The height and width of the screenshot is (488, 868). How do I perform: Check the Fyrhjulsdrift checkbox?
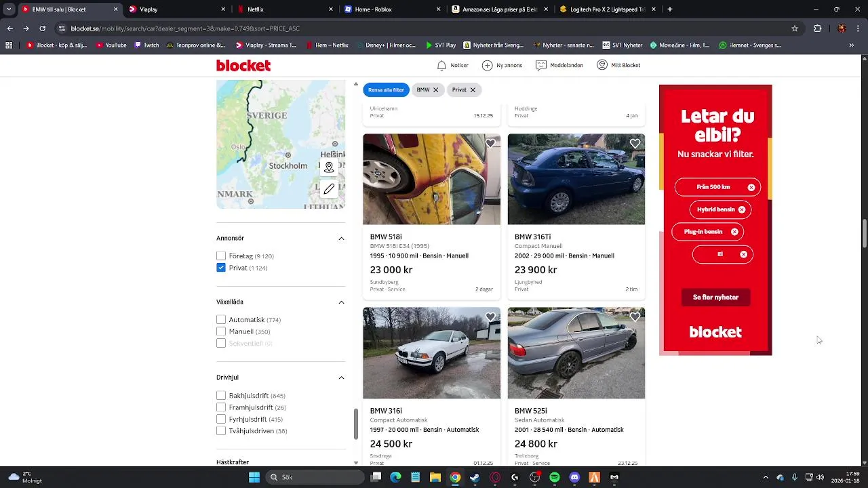coord(221,420)
